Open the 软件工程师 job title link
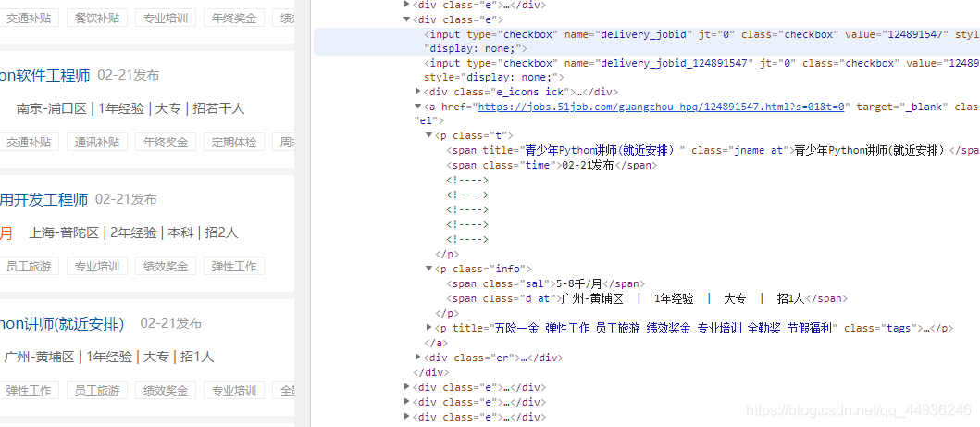The image size is (980, 427). 45,76
